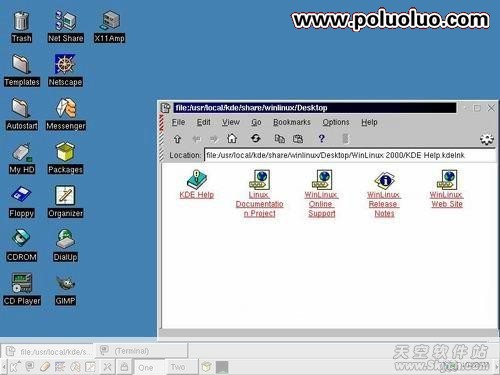Launch GIMP from the desktop
This screenshot has width=500, height=375.
pos(65,289)
